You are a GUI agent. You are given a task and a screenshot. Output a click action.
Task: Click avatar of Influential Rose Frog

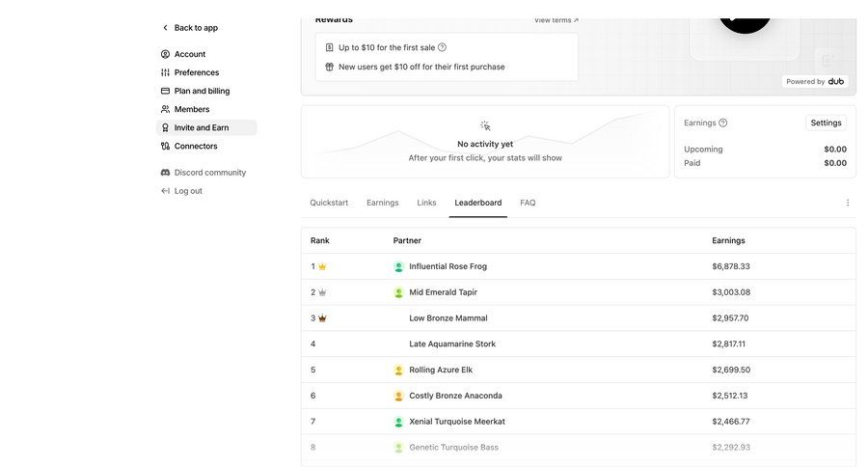tap(398, 267)
